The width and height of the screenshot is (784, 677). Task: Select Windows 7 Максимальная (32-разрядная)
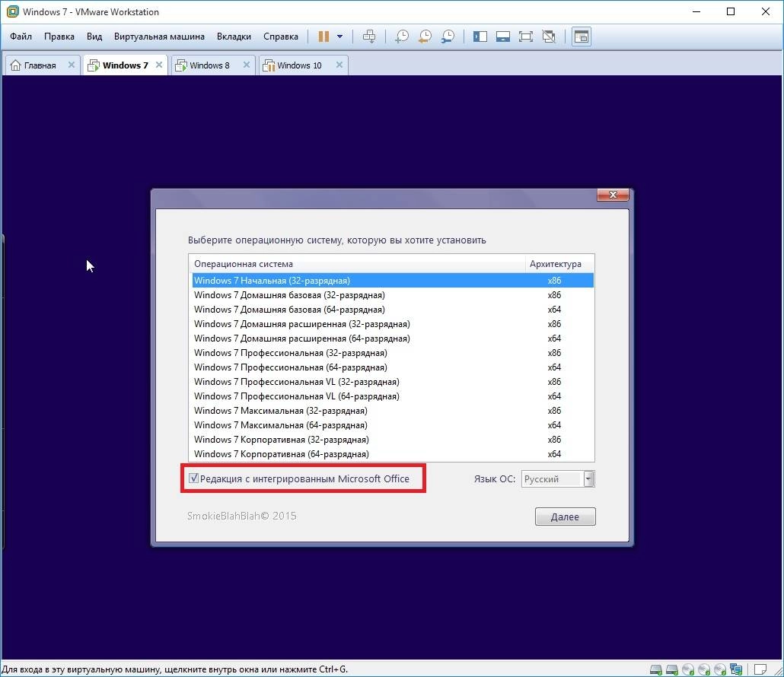pyautogui.click(x=393, y=411)
